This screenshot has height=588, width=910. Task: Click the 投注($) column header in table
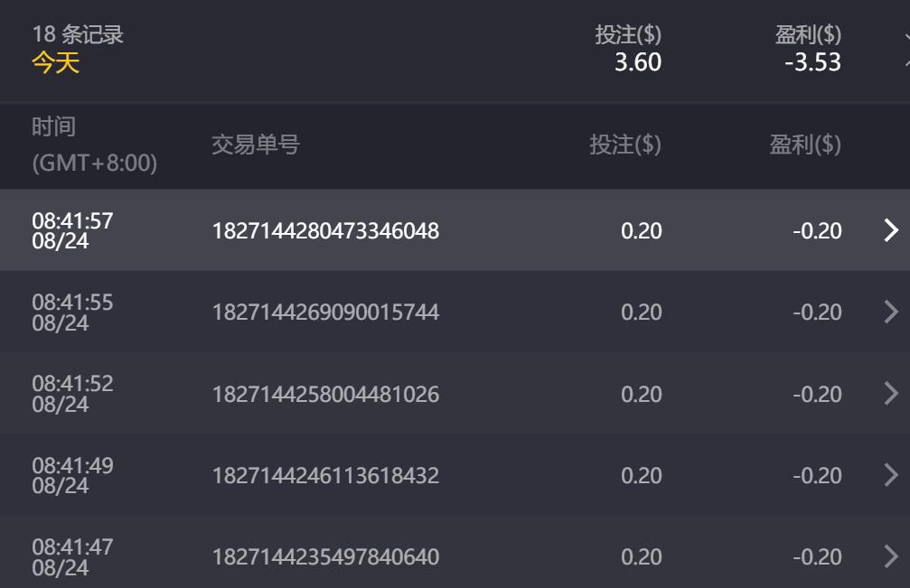pyautogui.click(x=625, y=145)
